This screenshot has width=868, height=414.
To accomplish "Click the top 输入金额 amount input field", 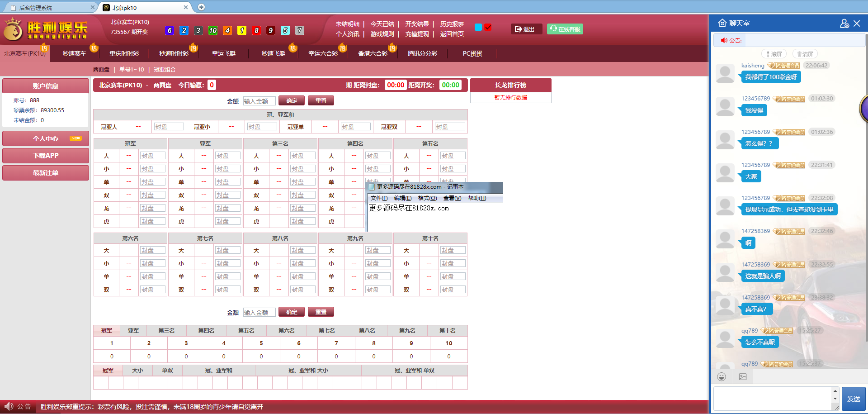I will click(x=259, y=101).
